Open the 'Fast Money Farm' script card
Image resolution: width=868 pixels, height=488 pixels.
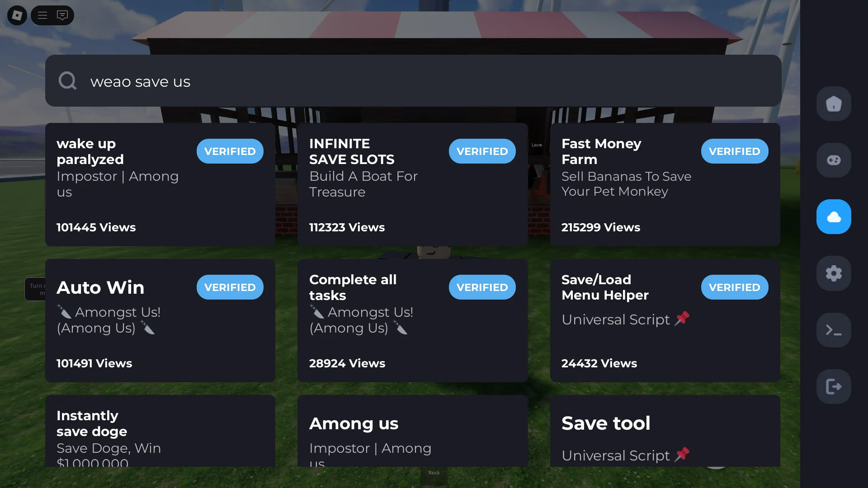click(x=665, y=184)
